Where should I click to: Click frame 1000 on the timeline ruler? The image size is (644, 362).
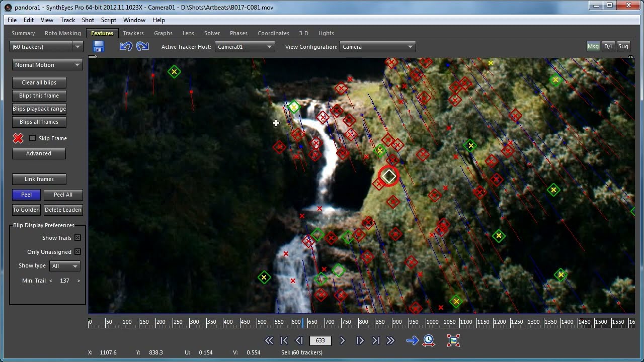pos(432,322)
